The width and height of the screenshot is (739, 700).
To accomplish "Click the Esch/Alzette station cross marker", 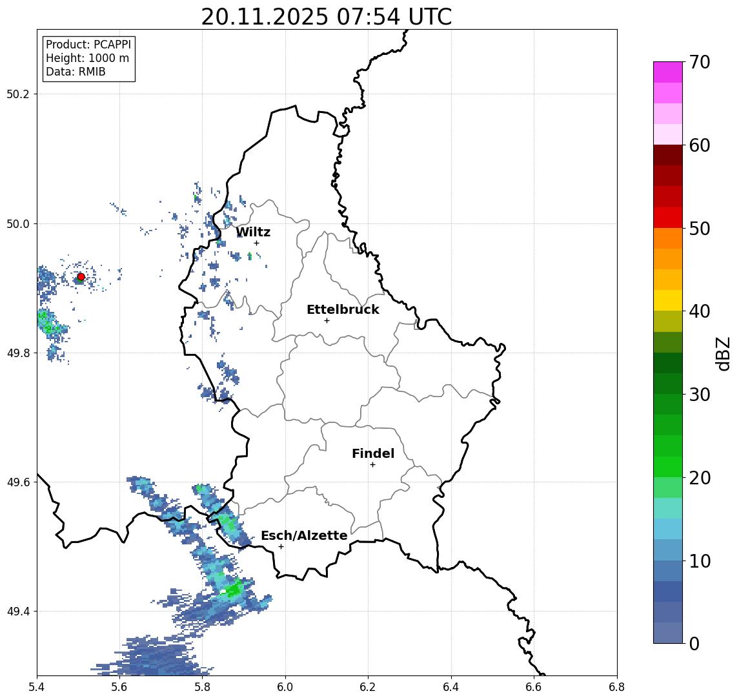I will (x=281, y=547).
